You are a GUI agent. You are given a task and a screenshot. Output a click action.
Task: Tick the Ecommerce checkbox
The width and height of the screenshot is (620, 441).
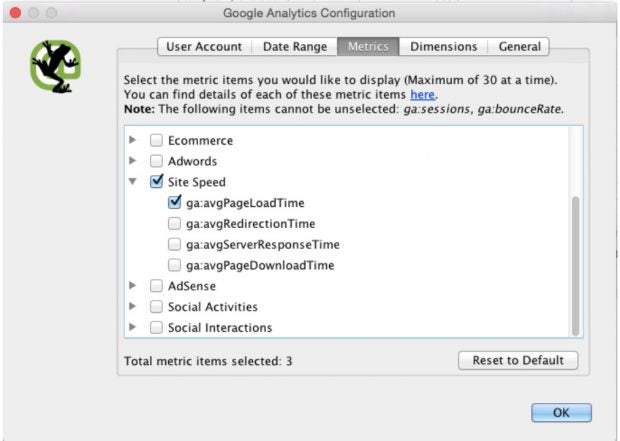coord(156,140)
